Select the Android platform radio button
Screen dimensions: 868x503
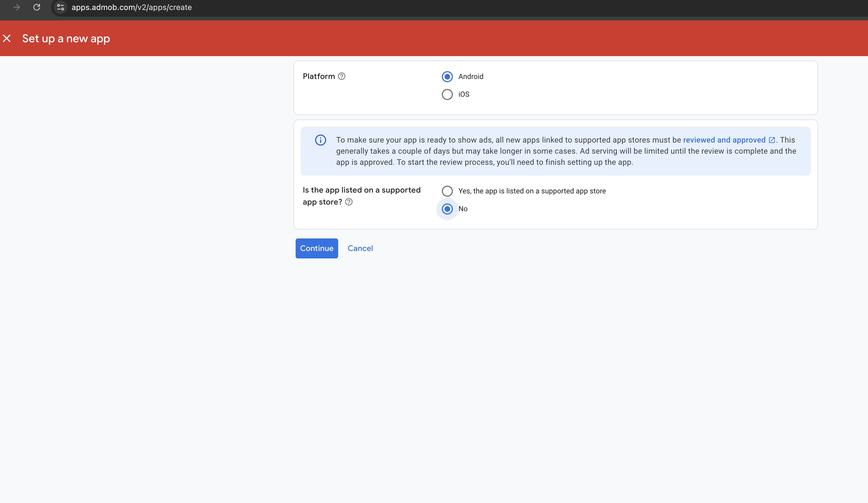tap(447, 76)
